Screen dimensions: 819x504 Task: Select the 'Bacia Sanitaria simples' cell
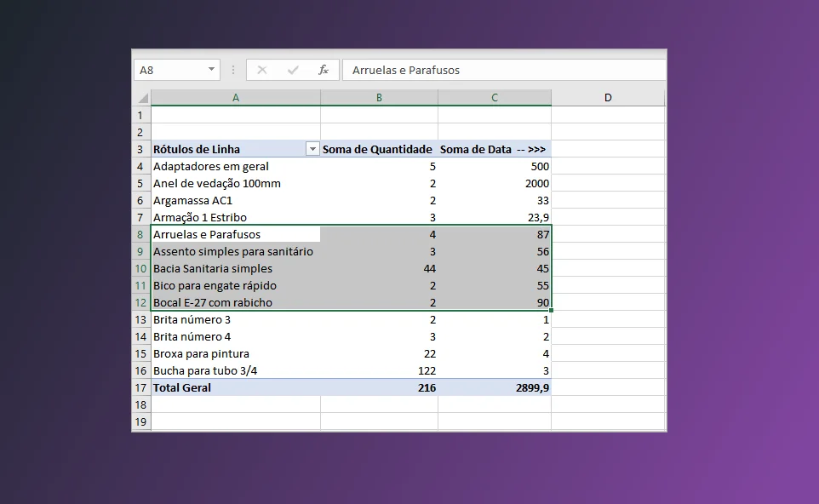[x=236, y=268]
